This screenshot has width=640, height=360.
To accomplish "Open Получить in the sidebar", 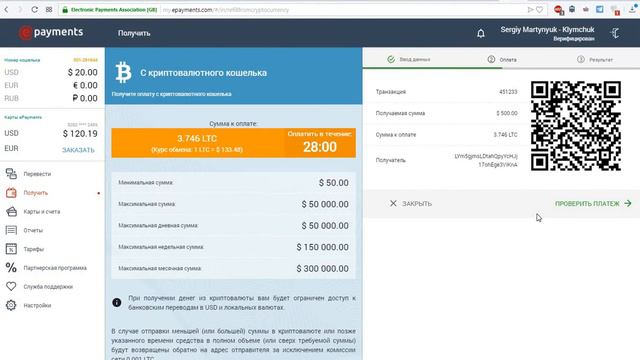I will tap(36, 193).
